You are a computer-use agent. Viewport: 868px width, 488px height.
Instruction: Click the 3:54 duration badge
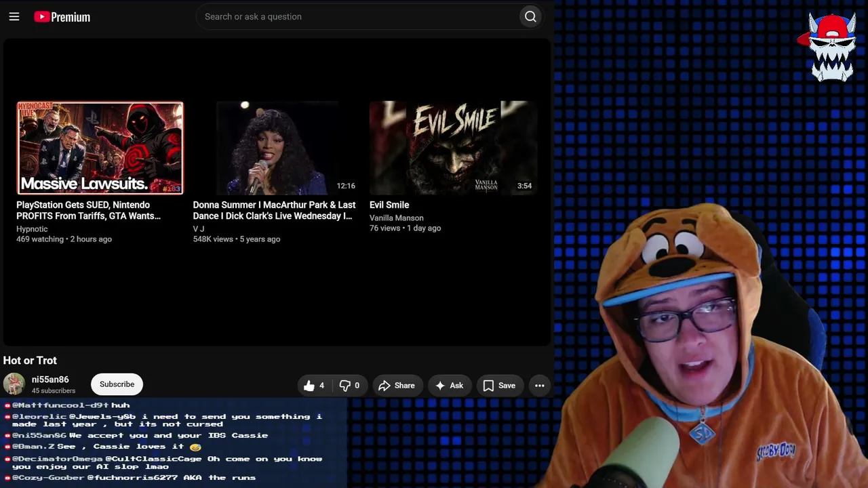524,186
